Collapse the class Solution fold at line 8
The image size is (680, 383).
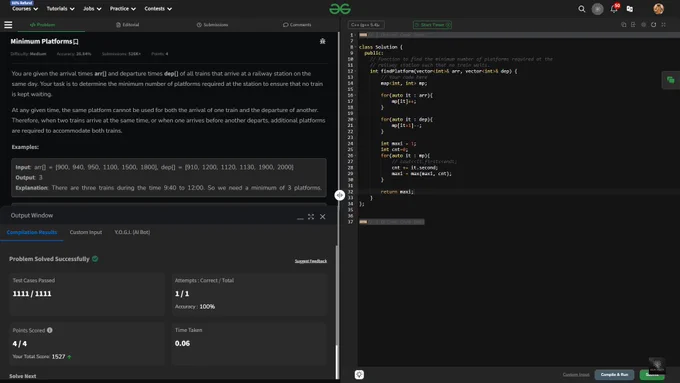point(356,47)
